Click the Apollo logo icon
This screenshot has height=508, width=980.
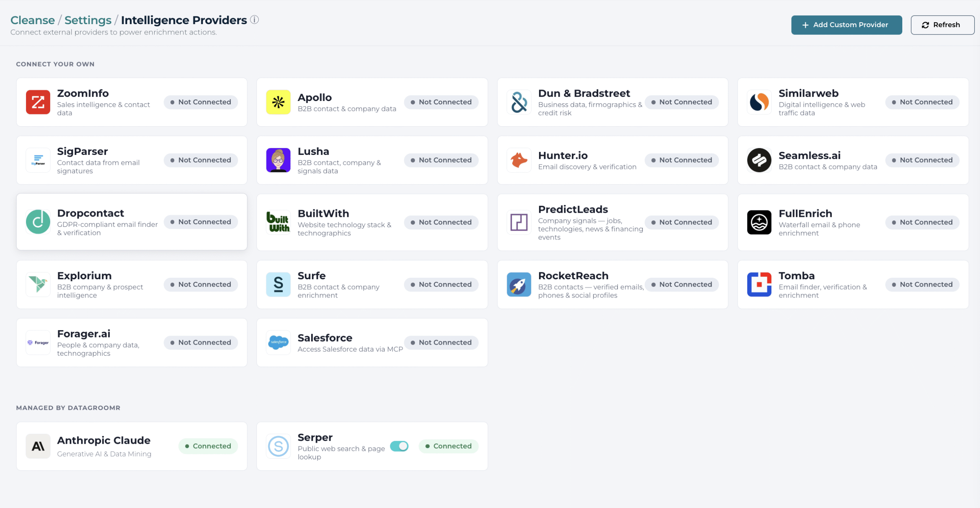pos(278,102)
